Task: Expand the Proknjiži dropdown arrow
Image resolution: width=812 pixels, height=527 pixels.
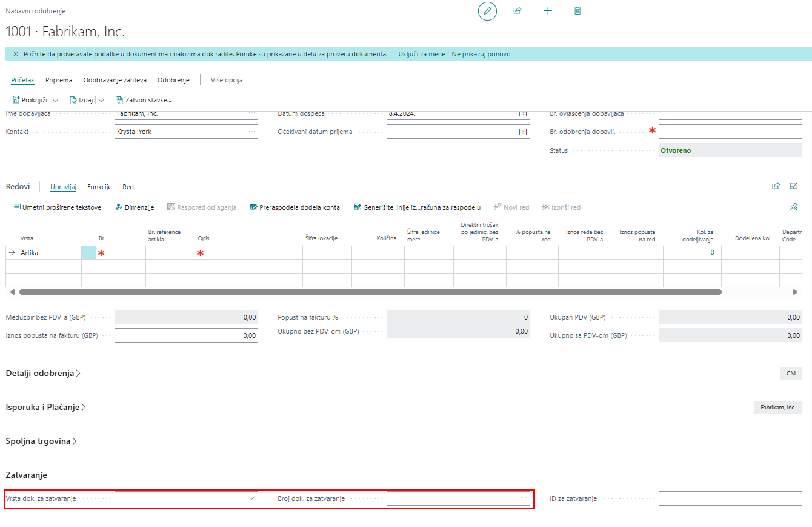Action: tap(55, 100)
